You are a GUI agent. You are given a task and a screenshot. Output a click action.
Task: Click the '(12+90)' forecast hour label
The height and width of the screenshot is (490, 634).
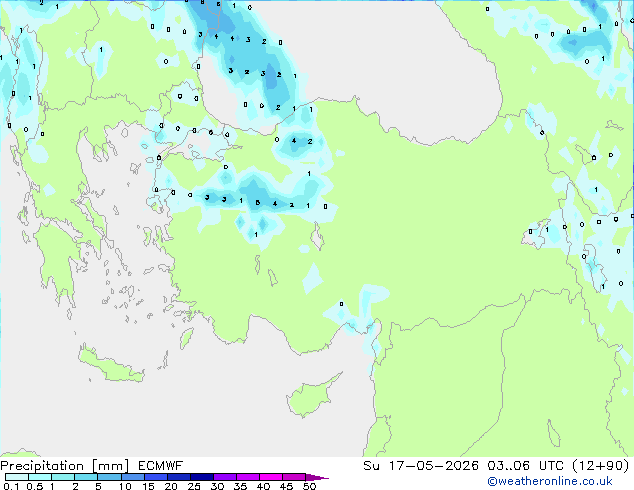coord(600,466)
